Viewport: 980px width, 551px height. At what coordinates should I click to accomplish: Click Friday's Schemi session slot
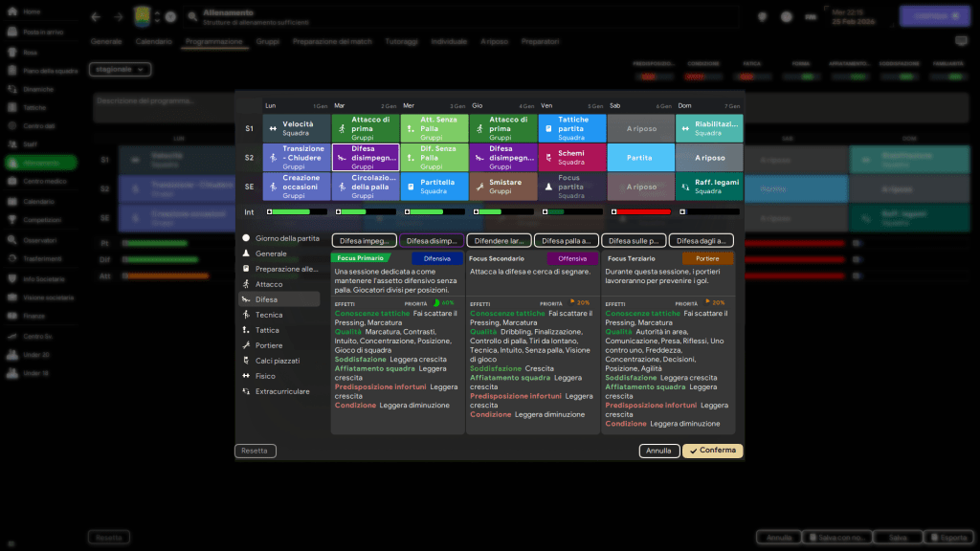[571, 157]
